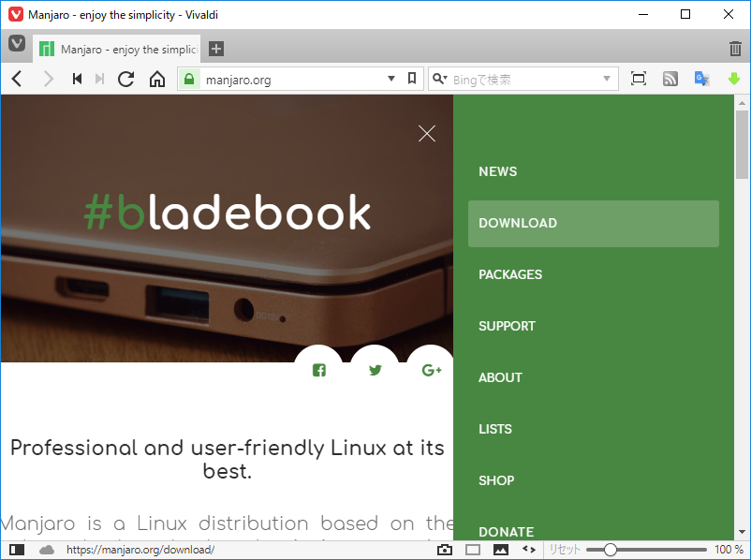This screenshot has width=751, height=560.
Task: Click the Fast forward button
Action: (x=99, y=79)
